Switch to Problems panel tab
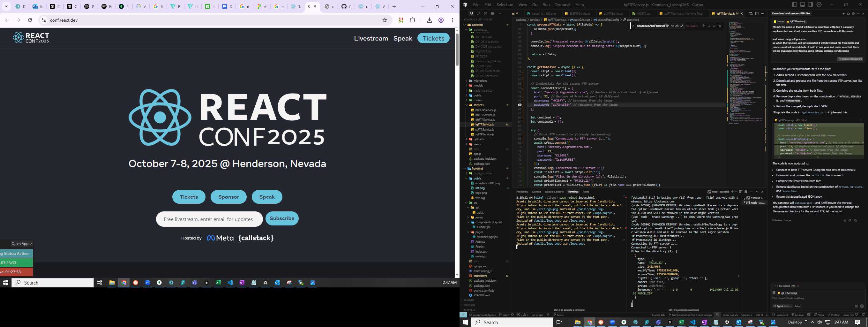Screen dimensions: 868x327 point(522,192)
